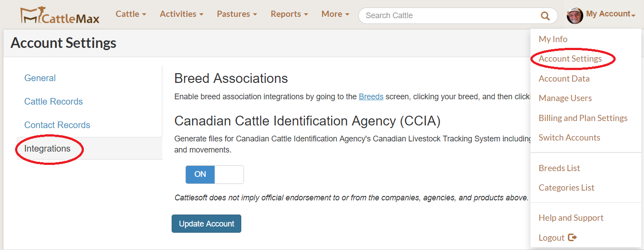644x250 pixels.
Task: Open the Activities dropdown menu
Action: (x=181, y=14)
